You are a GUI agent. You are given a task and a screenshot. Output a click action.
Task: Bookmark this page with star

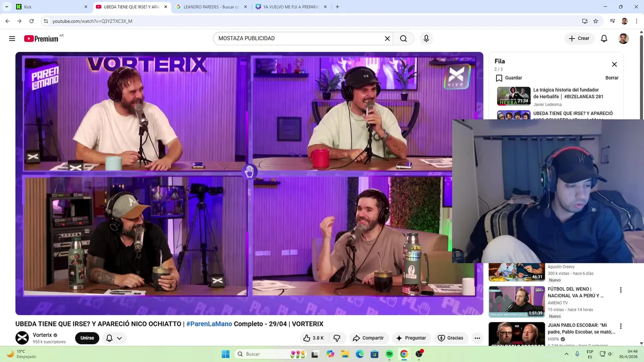point(596,21)
